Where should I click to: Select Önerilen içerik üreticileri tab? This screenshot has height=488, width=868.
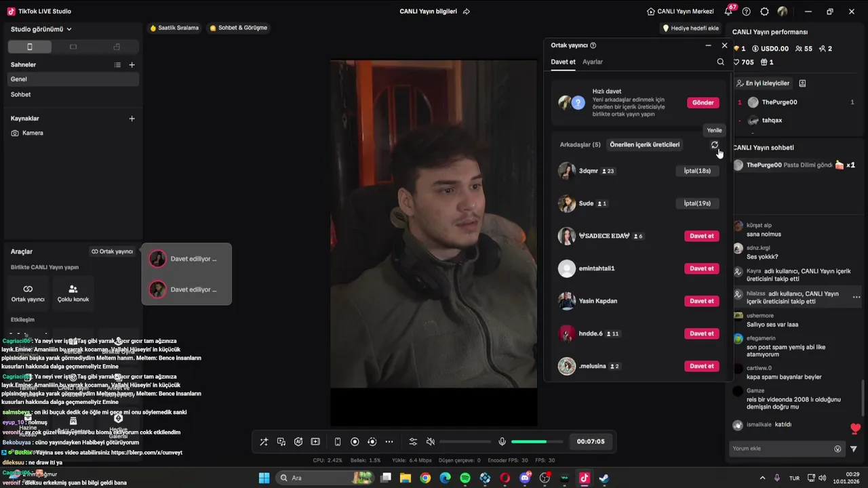coord(644,144)
